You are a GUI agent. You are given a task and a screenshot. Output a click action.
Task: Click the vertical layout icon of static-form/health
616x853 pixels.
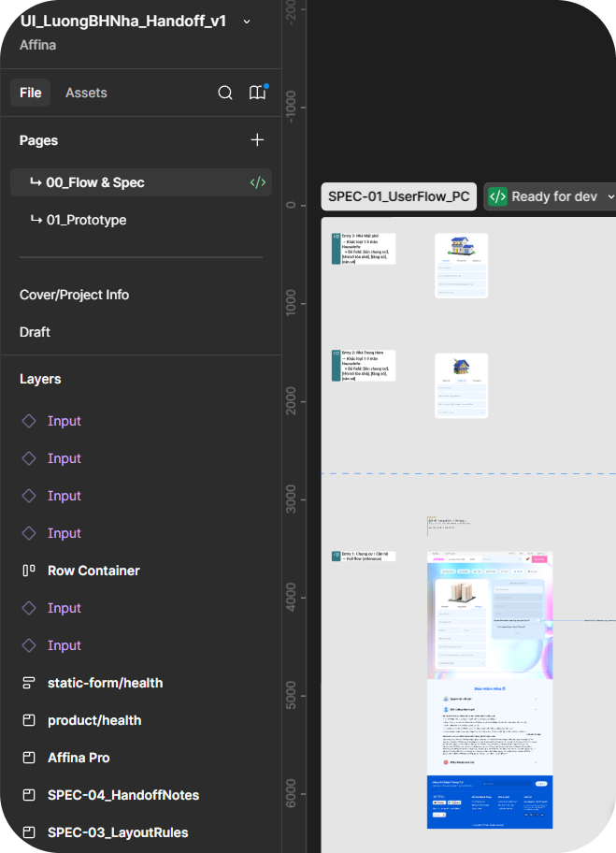pos(29,684)
